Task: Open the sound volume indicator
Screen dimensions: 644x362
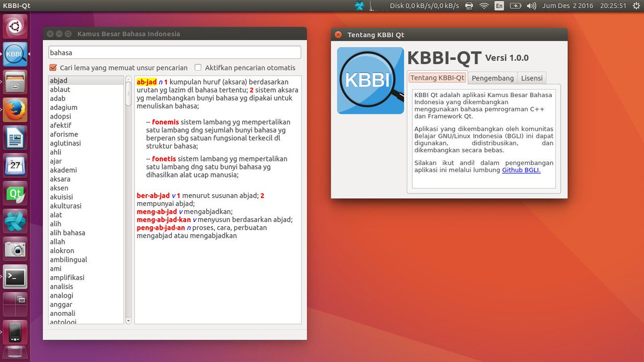Action: pyautogui.click(x=531, y=6)
